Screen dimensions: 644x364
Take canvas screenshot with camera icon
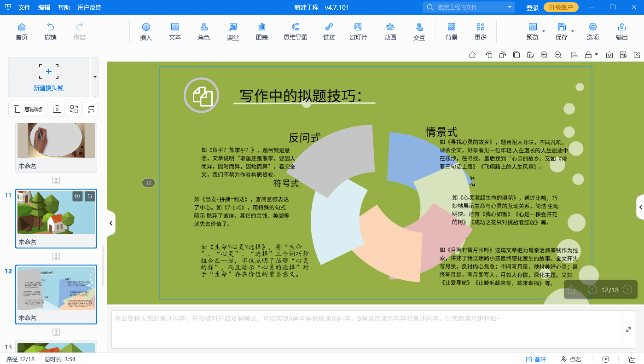click(609, 55)
